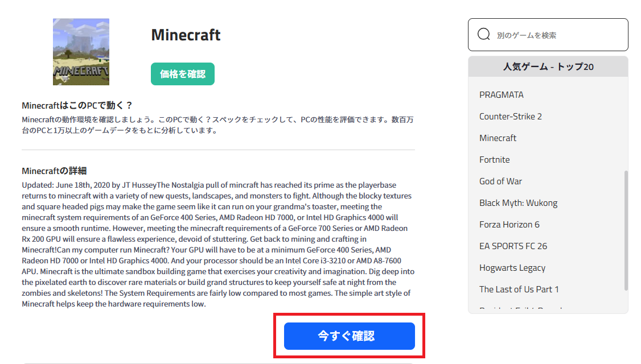This screenshot has height=364, width=641.
Task: Click the 人気ゲーム - トップ20 header
Action: coord(548,67)
